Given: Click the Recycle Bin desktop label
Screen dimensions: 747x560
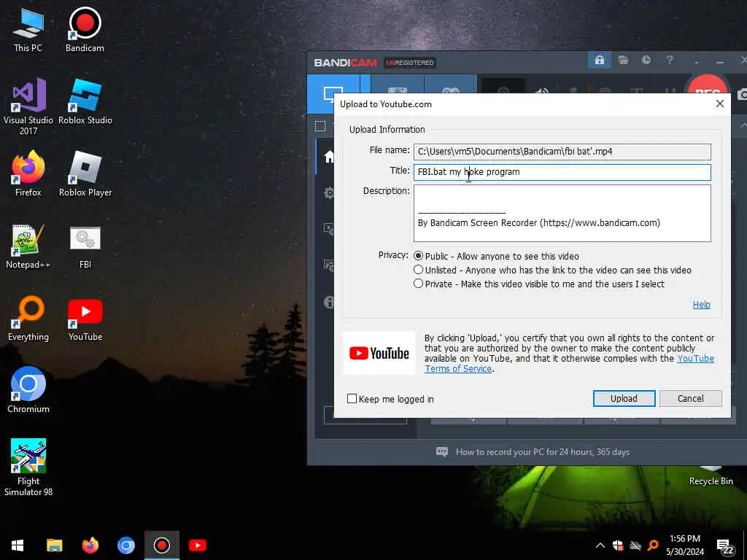Looking at the screenshot, I should pos(711,481).
